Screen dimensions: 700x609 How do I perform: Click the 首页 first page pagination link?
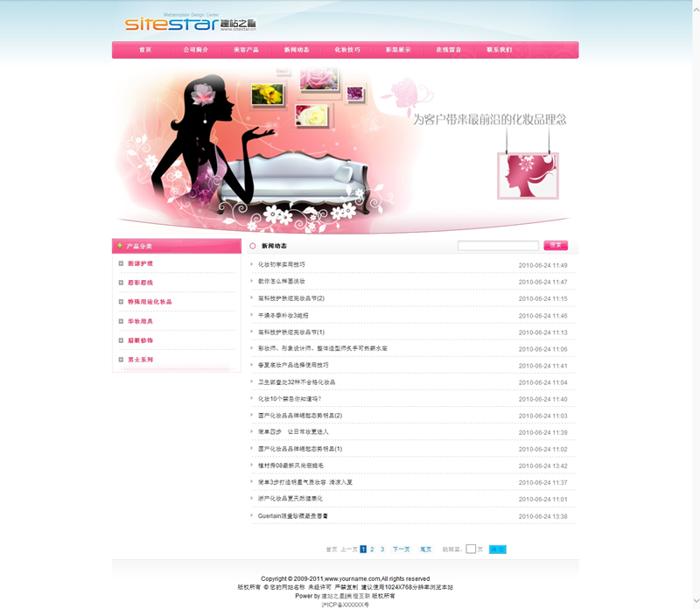pos(332,549)
